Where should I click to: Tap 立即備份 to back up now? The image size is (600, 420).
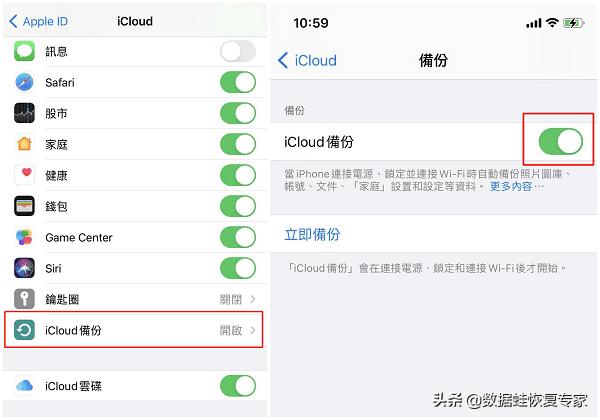[312, 234]
